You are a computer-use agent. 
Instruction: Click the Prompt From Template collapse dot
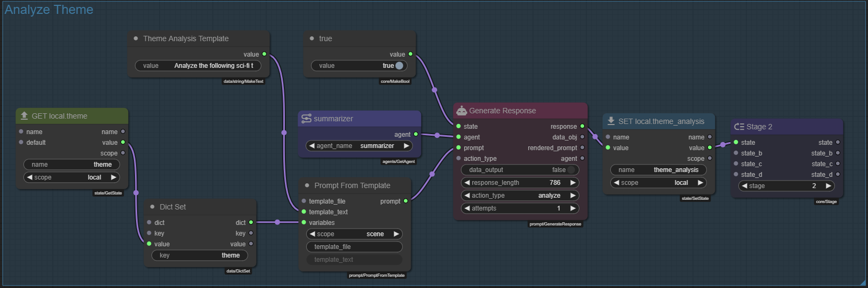click(x=307, y=185)
